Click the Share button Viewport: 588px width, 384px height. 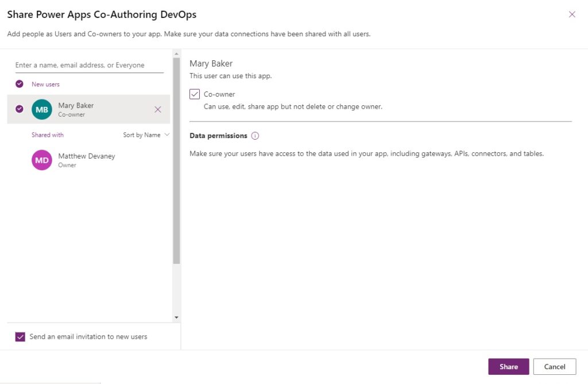click(x=509, y=367)
